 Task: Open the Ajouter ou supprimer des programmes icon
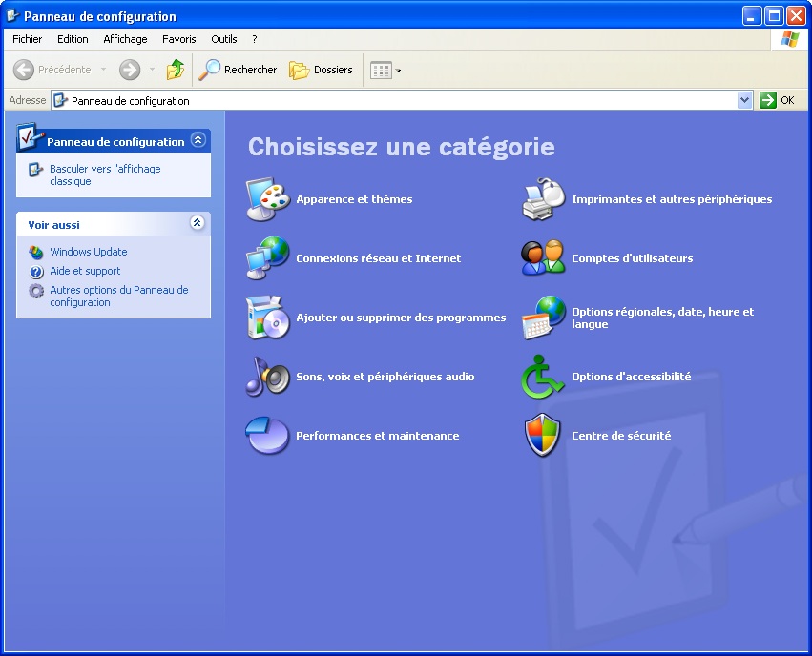[267, 318]
